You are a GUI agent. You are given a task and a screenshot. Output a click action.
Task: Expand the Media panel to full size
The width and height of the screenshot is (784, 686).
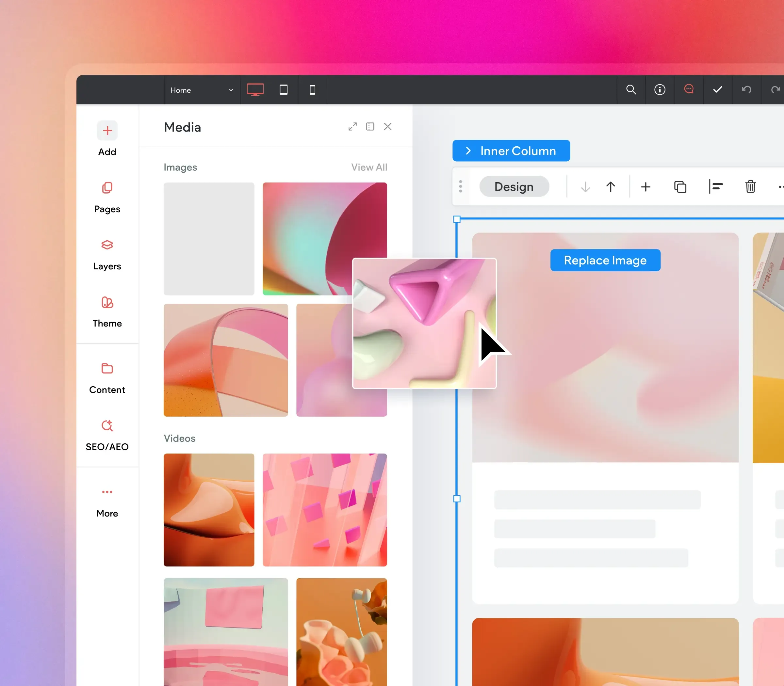[352, 127]
